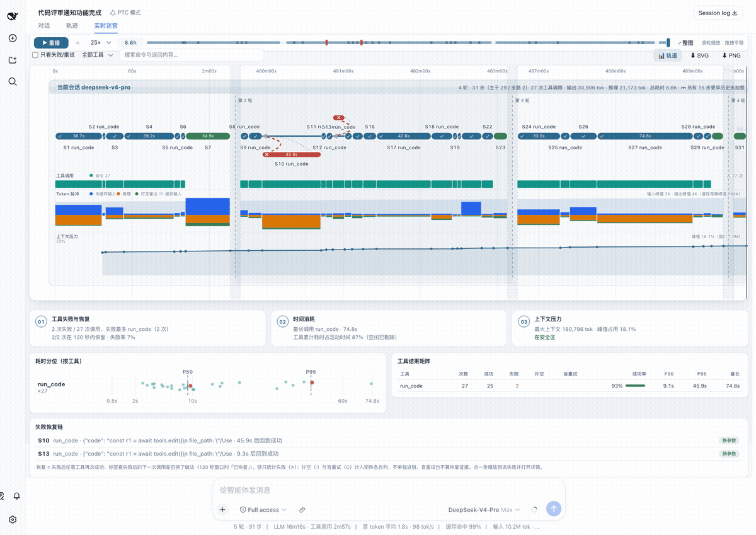Click 在安全区 status text
This screenshot has height=535, width=756.
(x=544, y=337)
